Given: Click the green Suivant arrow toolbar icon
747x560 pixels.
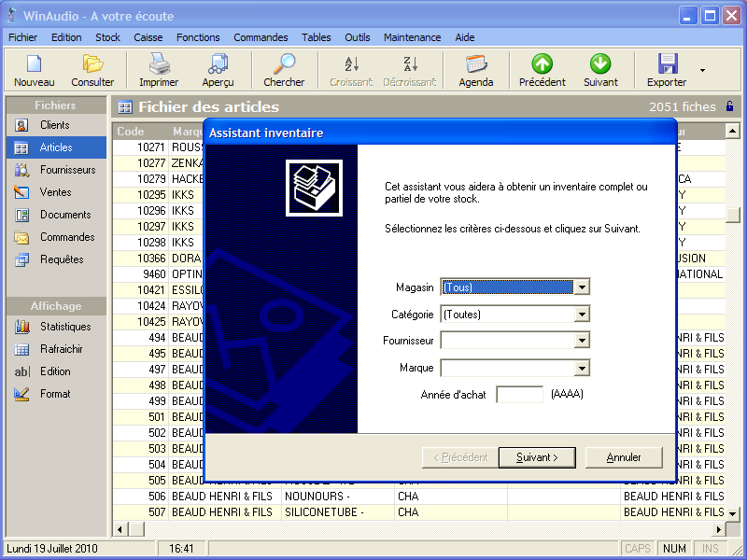Looking at the screenshot, I should 600,64.
